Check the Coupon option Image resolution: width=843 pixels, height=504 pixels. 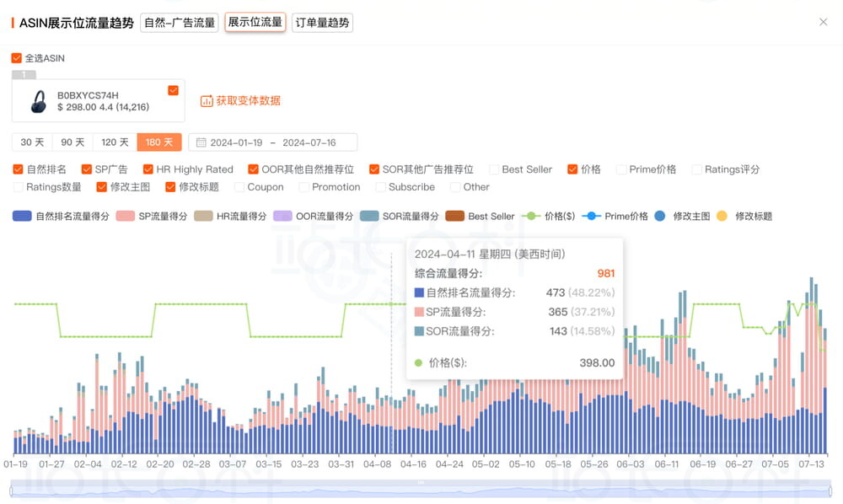point(239,187)
